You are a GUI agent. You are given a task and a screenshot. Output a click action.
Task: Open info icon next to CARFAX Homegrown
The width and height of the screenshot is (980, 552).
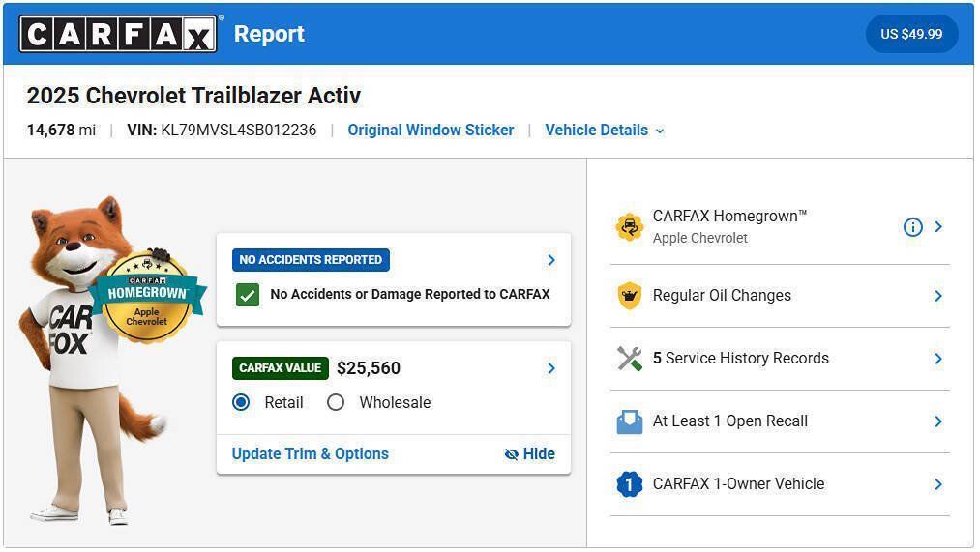912,227
